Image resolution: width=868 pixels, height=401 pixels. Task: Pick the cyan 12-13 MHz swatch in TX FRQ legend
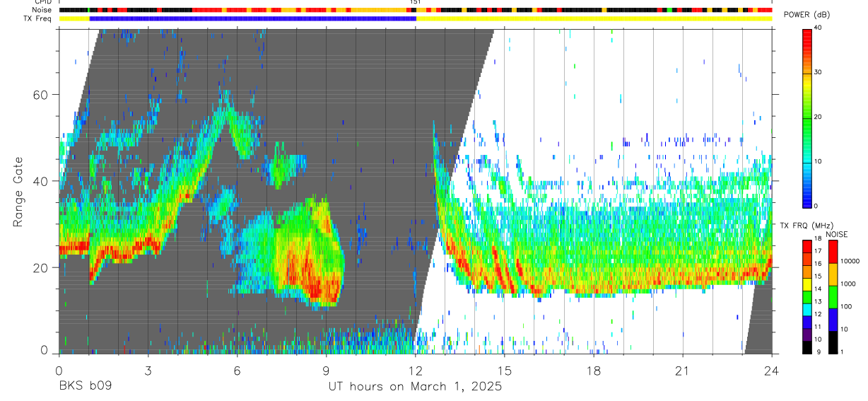pyautogui.click(x=807, y=310)
